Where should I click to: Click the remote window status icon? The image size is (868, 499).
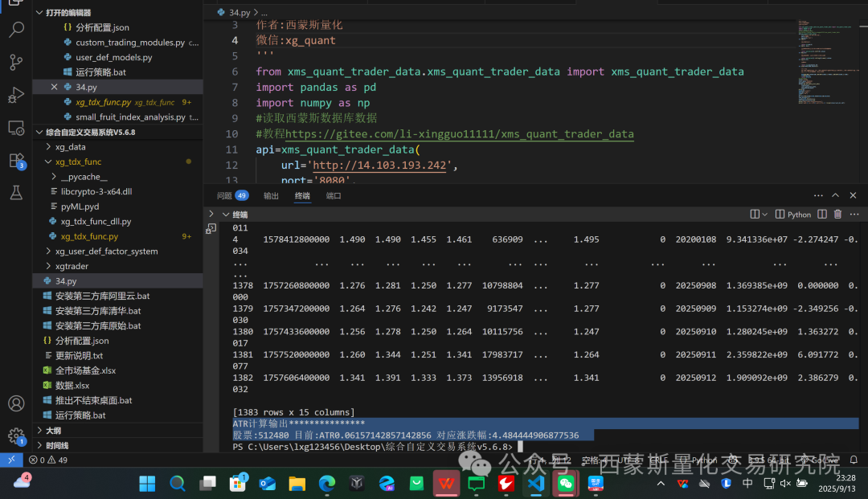pyautogui.click(x=11, y=460)
